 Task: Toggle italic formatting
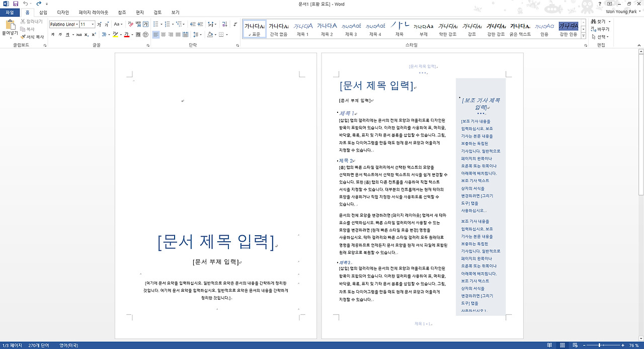click(60, 34)
